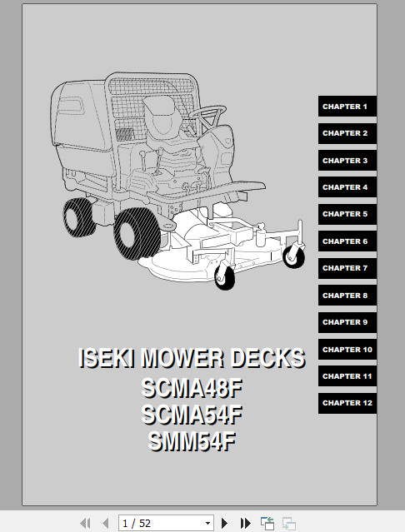
Task: Open CHAPTER 12 section
Action: tap(347, 403)
